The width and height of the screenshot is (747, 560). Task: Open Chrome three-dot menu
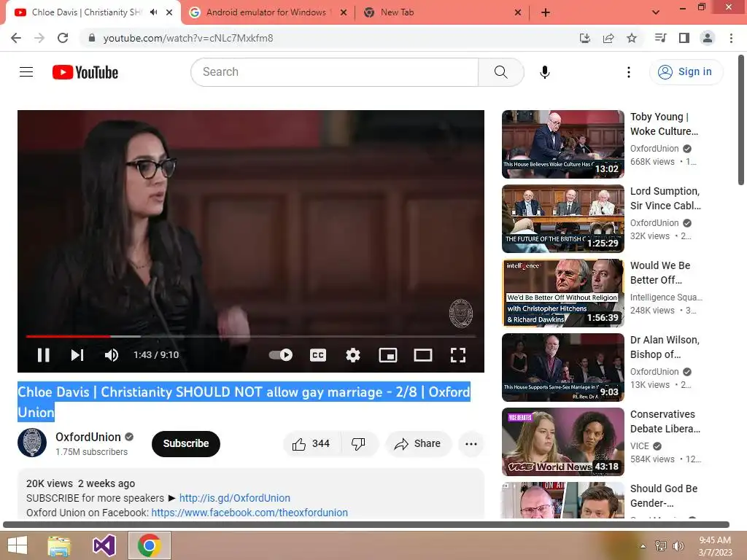pyautogui.click(x=731, y=38)
